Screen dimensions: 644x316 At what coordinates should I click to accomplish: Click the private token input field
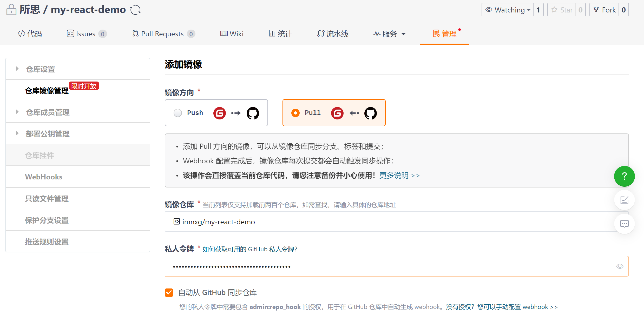click(390, 266)
